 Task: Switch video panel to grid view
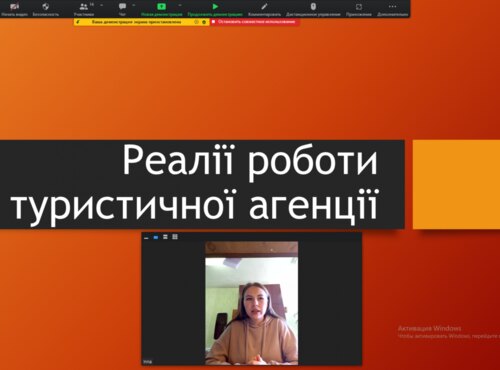(x=175, y=237)
